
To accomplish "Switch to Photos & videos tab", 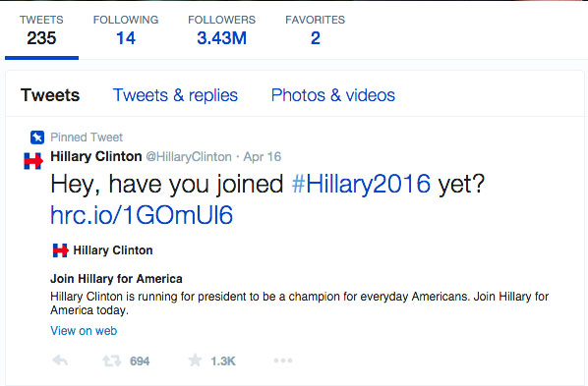I will coord(333,95).
